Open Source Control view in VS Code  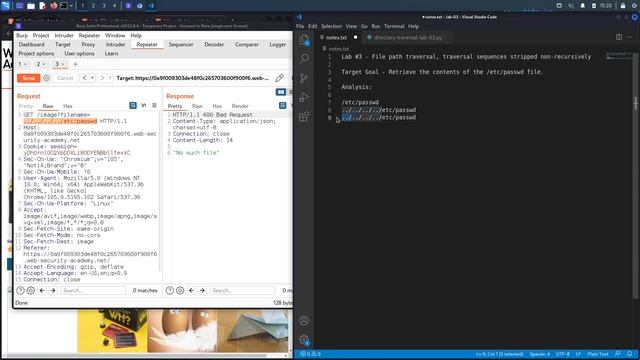click(304, 78)
